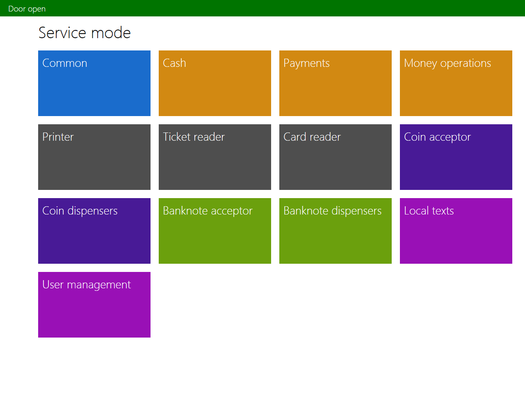Image resolution: width=525 pixels, height=420 pixels.
Task: Select the Coin dispensers tile
Action: pyautogui.click(x=94, y=231)
